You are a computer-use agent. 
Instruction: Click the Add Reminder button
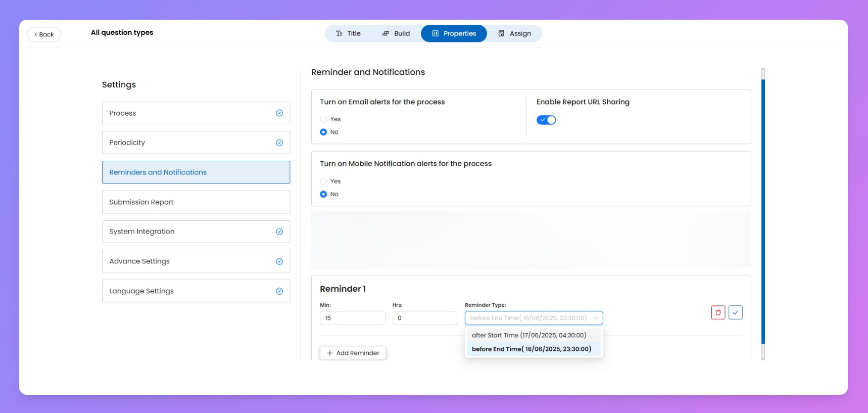tap(353, 353)
